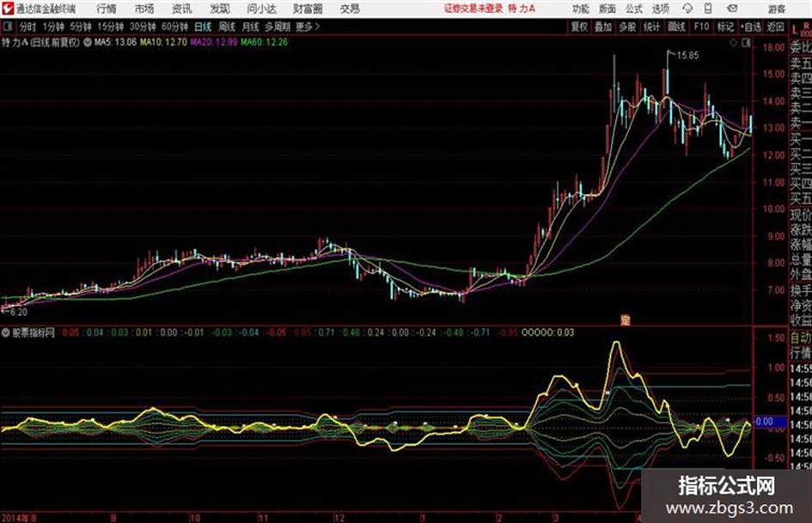The image size is (812, 523).
Task: Open the 资讯 menu
Action: tap(182, 9)
